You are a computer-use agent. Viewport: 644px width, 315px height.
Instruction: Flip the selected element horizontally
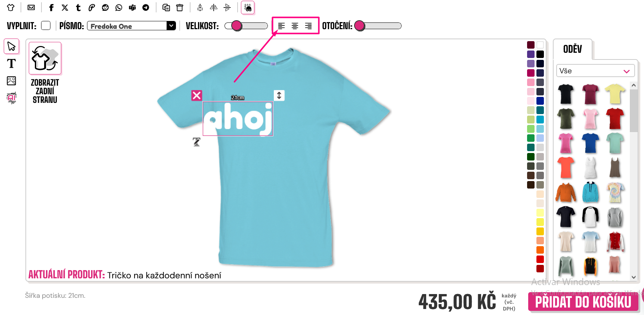(214, 7)
